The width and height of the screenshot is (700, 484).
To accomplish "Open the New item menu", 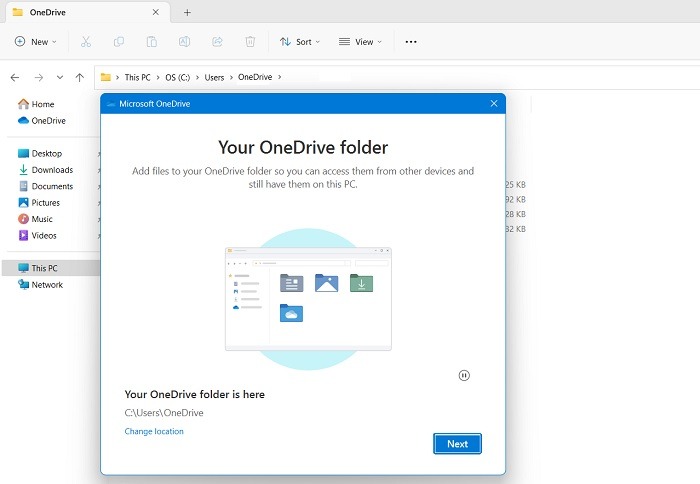I will point(36,42).
